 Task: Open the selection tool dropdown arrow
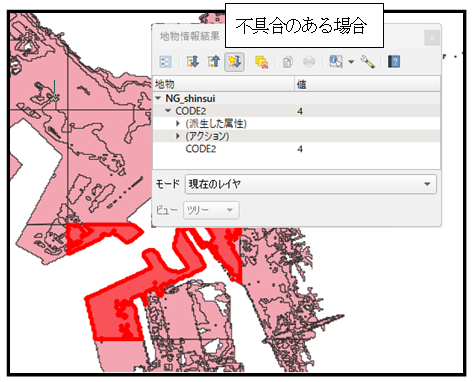pyautogui.click(x=351, y=62)
